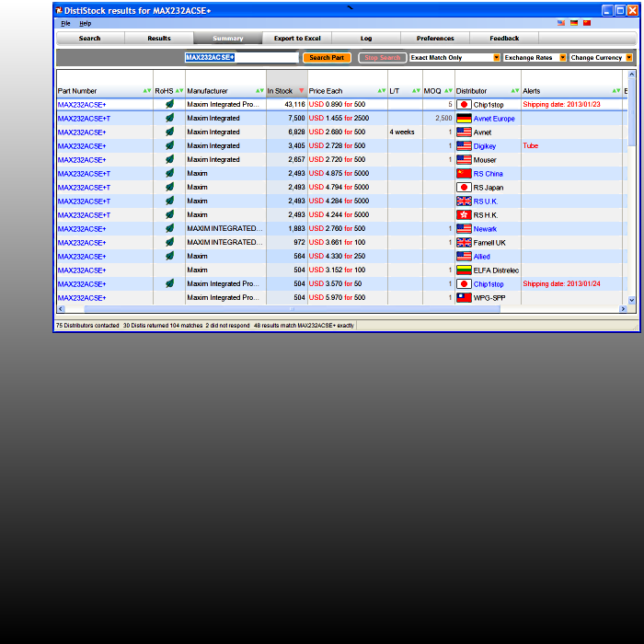Sort by Distributor column arrows

pyautogui.click(x=515, y=91)
